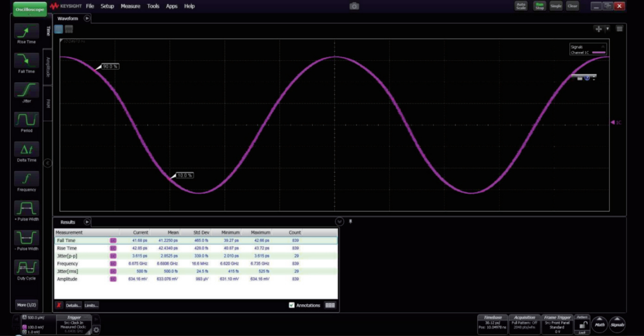Click the Limits... button

pos(91,305)
